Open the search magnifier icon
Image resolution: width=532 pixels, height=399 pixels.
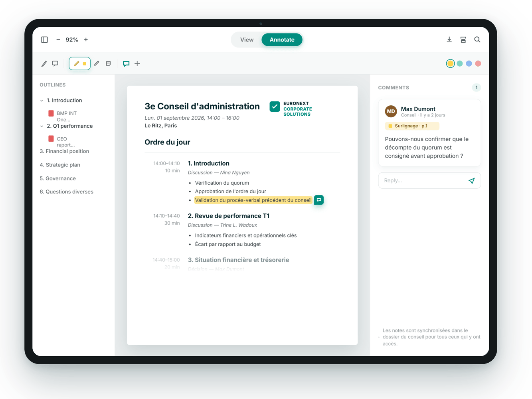pyautogui.click(x=477, y=40)
